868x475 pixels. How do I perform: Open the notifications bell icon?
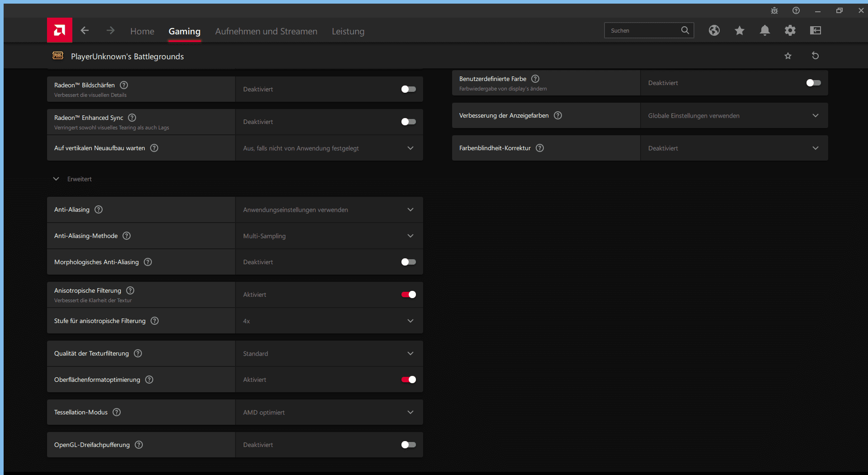tap(765, 30)
